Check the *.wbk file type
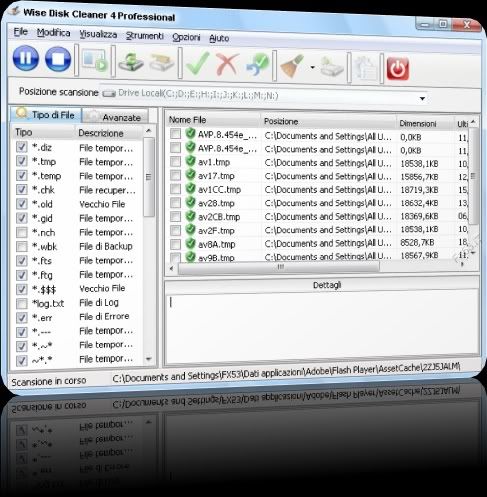487x497 pixels. coord(21,246)
